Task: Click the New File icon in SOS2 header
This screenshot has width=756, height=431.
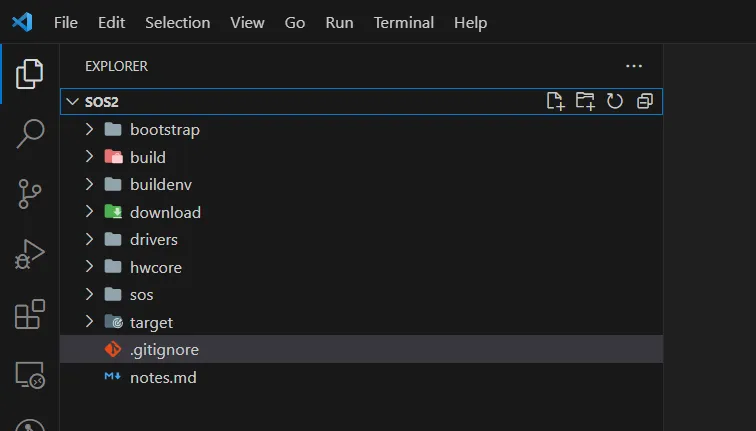Action: (555, 101)
